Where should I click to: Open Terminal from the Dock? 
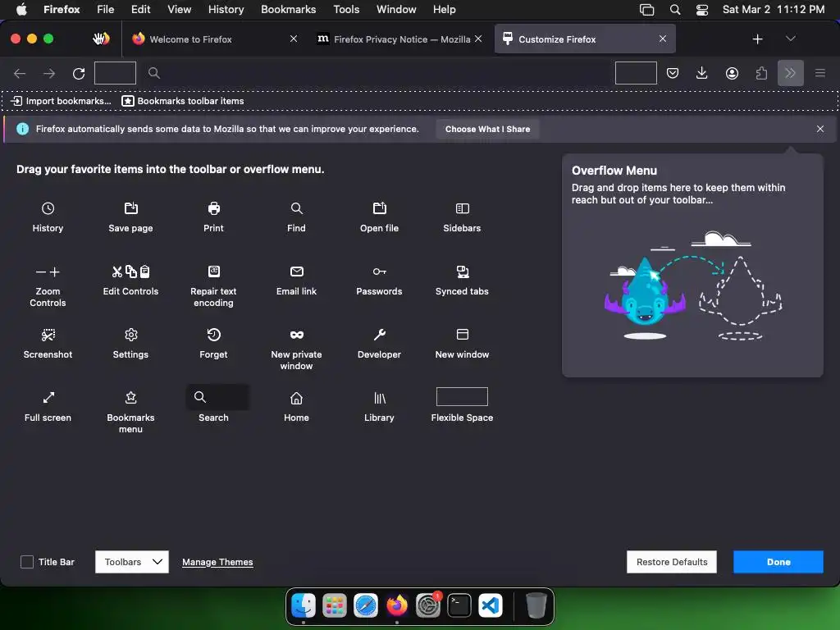pos(459,606)
